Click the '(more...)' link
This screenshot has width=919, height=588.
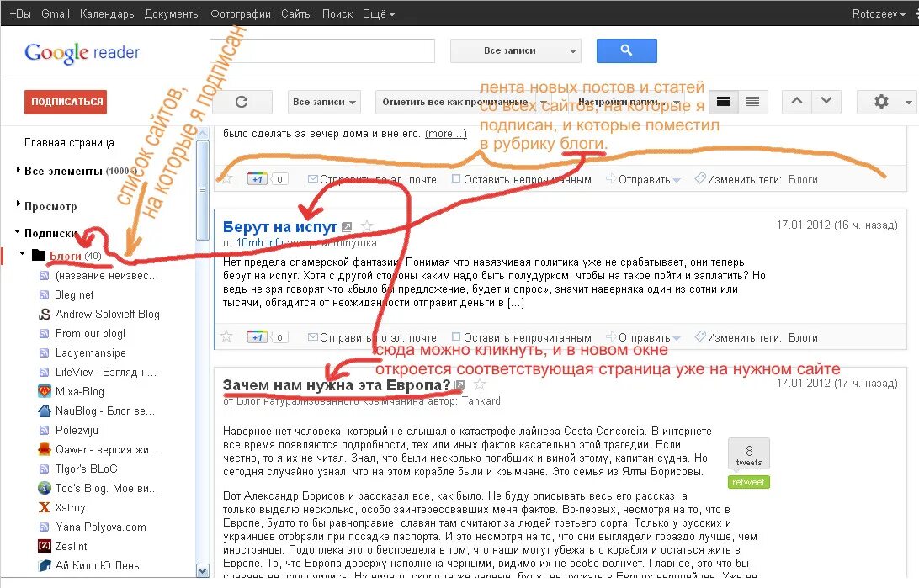[446, 134]
